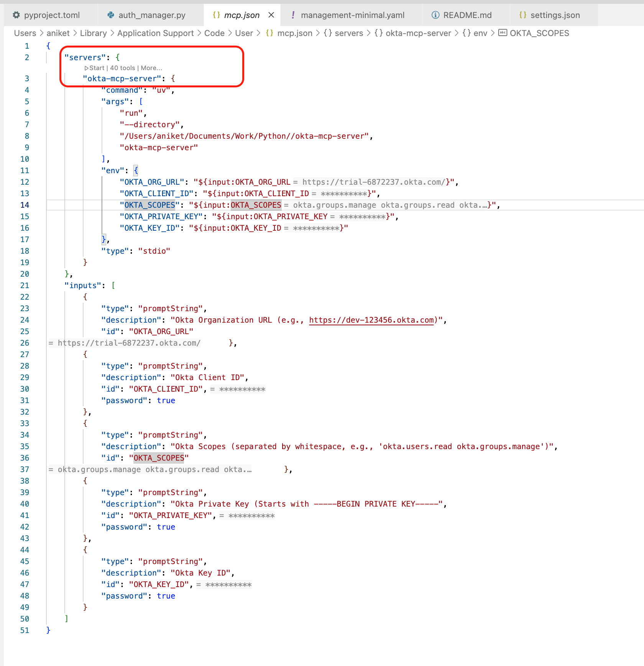Click the braces icon on settings.json tab
Viewport: 644px width, 666px height.
coord(522,15)
